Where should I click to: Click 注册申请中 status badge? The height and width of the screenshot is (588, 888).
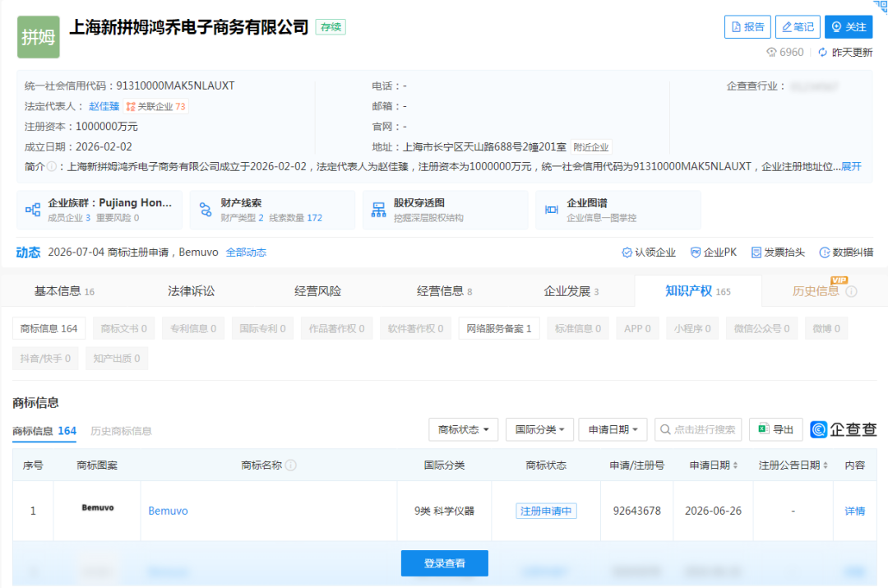pyautogui.click(x=546, y=511)
